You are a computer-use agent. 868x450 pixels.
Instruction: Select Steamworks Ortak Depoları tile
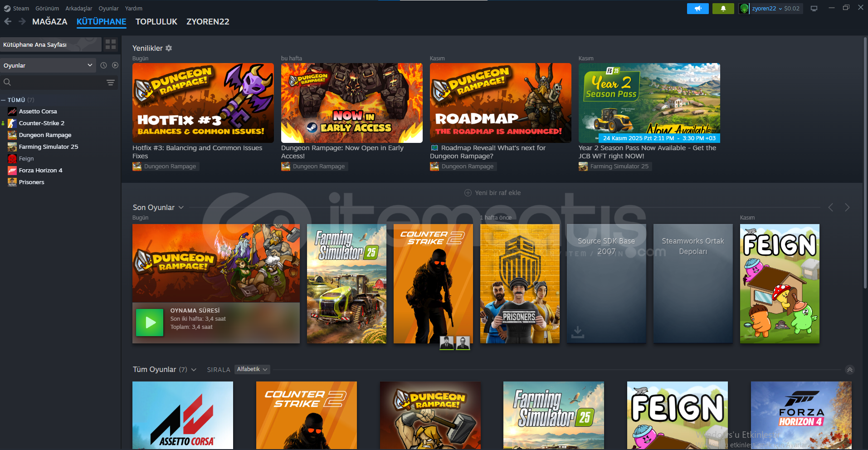click(693, 284)
